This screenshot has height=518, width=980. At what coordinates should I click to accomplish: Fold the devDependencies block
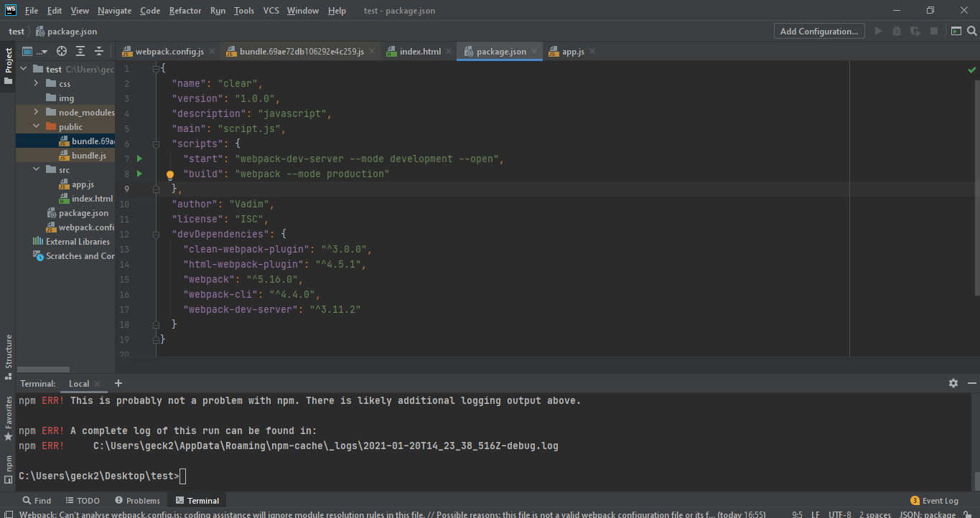point(157,234)
